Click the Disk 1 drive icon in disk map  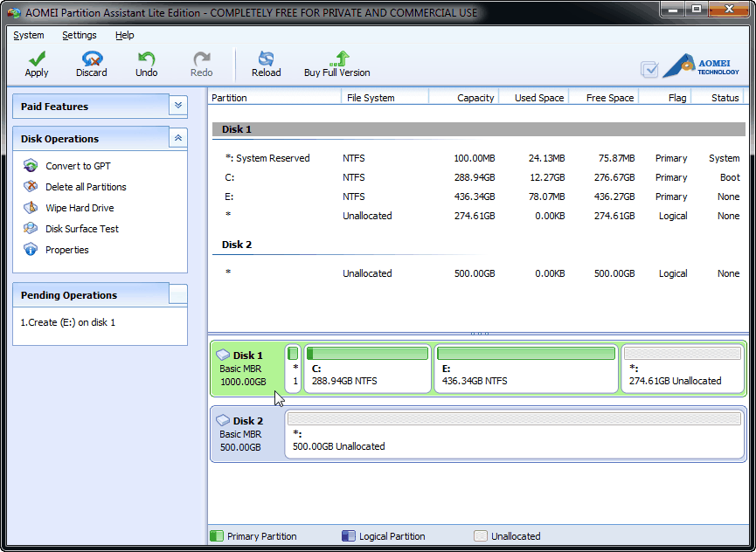223,355
